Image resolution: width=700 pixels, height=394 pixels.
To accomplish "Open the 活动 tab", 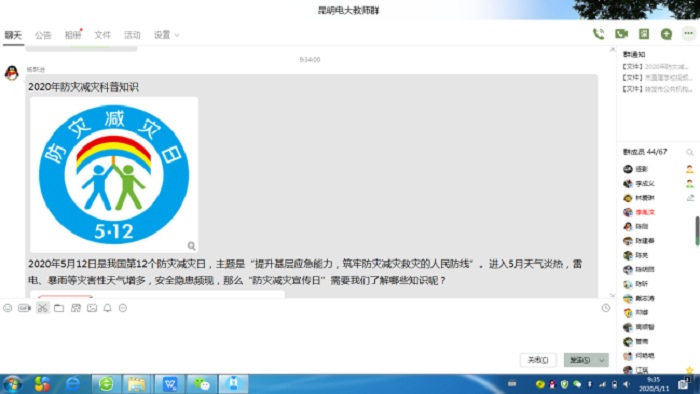I will (132, 35).
